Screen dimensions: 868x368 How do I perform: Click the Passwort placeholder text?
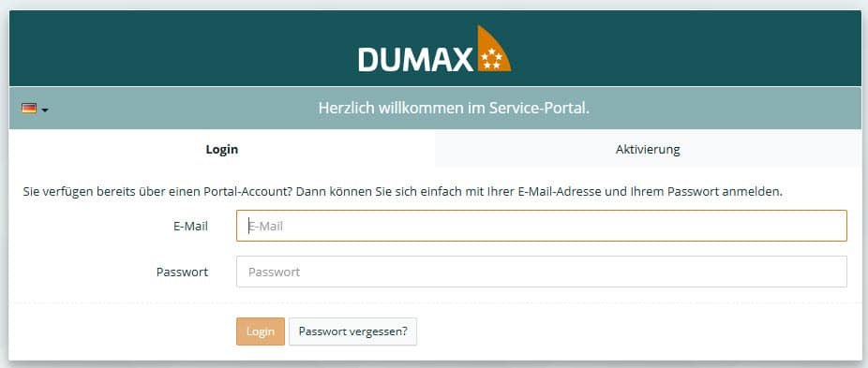coord(274,272)
